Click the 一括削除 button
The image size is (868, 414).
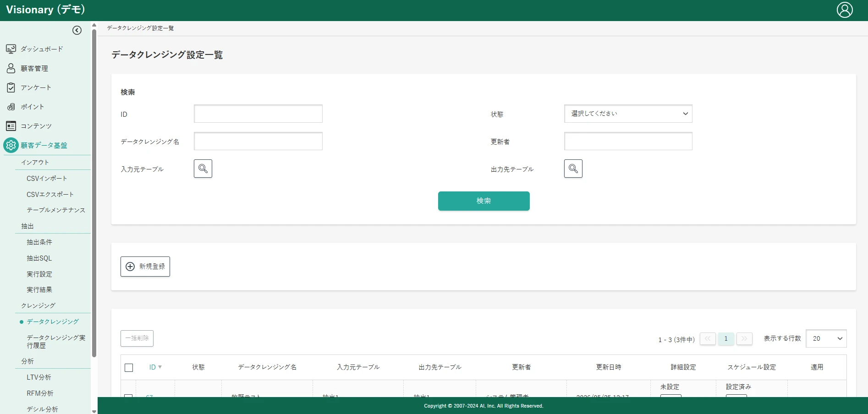point(137,338)
